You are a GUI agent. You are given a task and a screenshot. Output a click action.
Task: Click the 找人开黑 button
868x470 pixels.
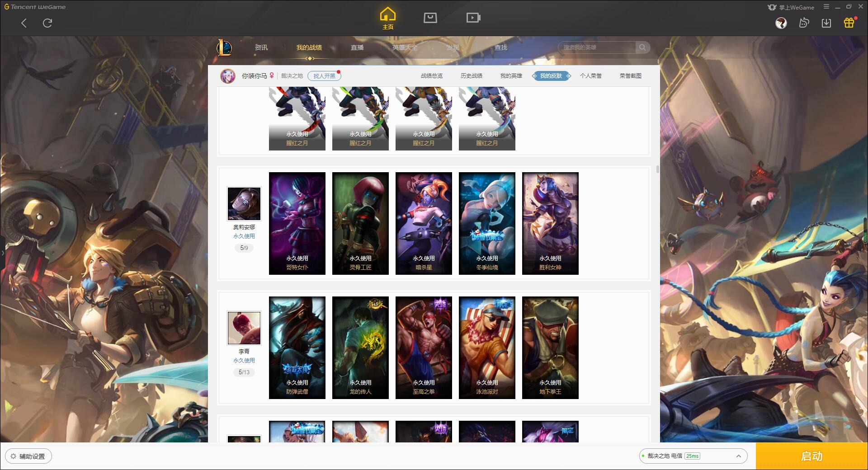(324, 76)
